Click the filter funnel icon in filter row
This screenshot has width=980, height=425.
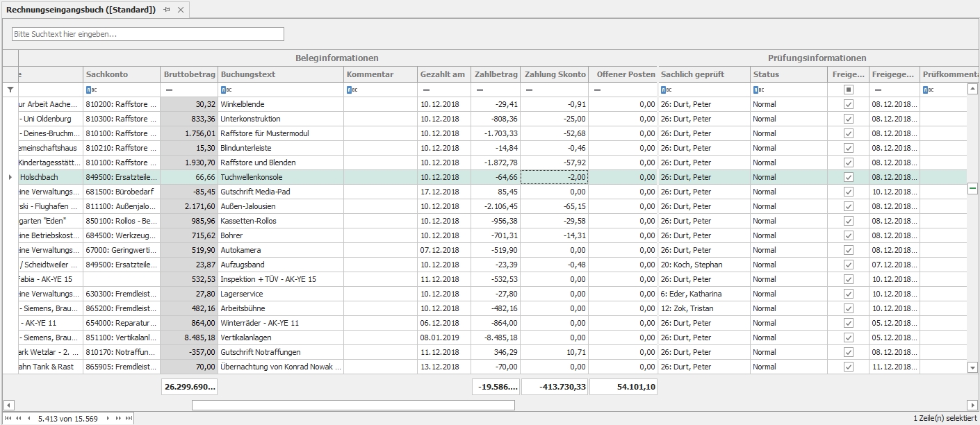coord(10,90)
